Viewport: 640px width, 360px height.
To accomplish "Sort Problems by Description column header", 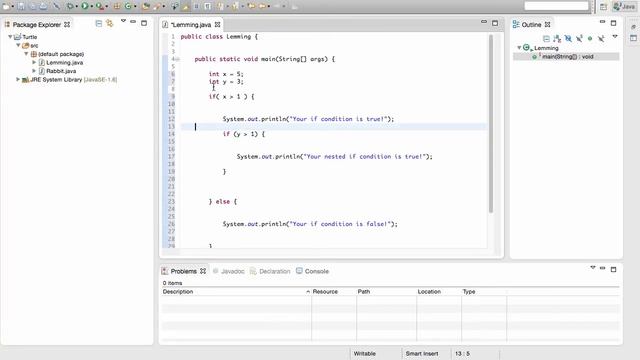I will 236,291.
